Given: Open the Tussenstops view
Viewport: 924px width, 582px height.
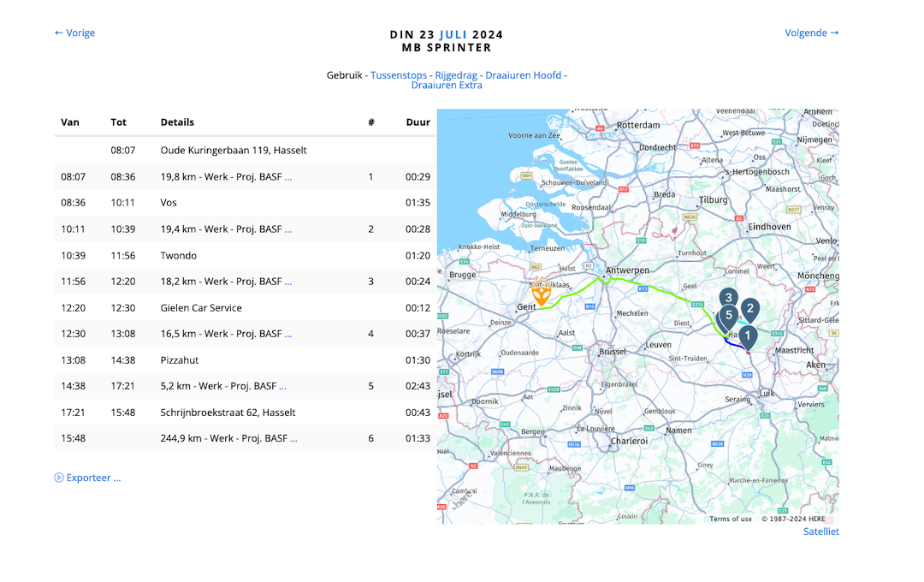Looking at the screenshot, I should [398, 75].
